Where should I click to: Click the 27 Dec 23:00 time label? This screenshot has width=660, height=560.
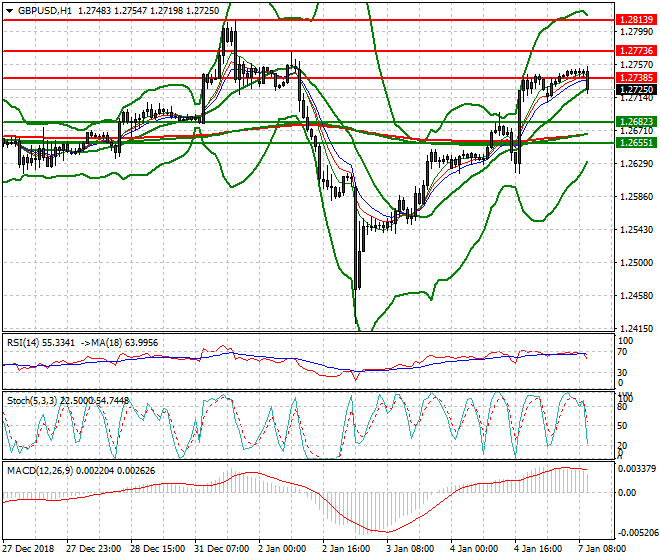pos(93,549)
